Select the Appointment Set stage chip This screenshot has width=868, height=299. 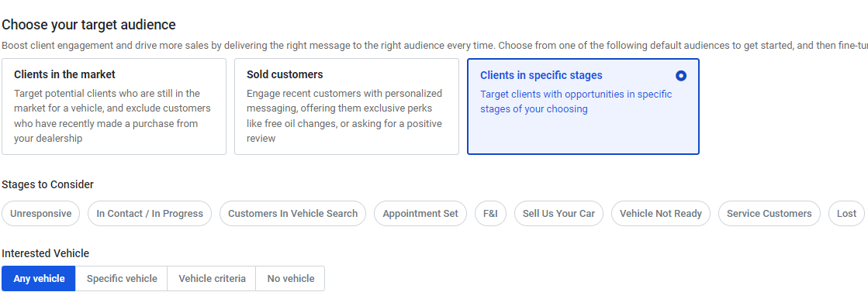coord(420,213)
